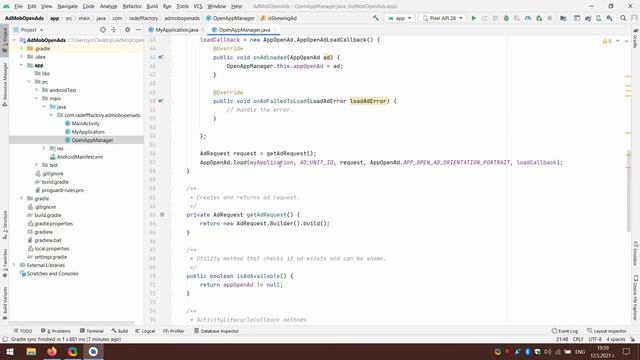Collapse the AdMobOpenAds root project node
640x360 pixels.
click(x=15, y=40)
